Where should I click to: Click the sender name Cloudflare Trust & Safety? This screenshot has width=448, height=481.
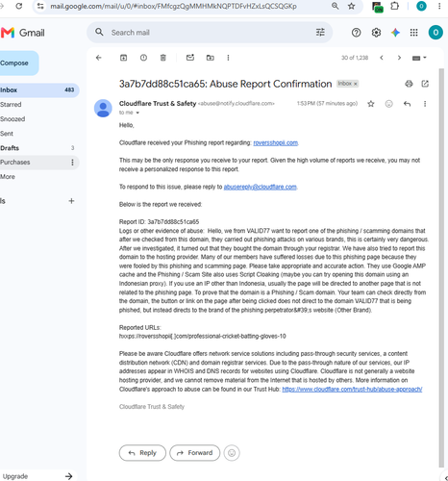158,104
